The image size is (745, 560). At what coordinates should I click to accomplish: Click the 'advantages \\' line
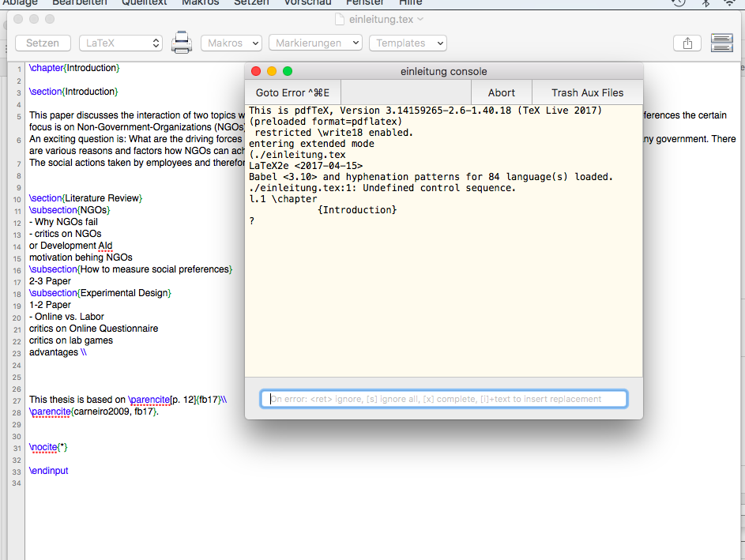point(58,352)
